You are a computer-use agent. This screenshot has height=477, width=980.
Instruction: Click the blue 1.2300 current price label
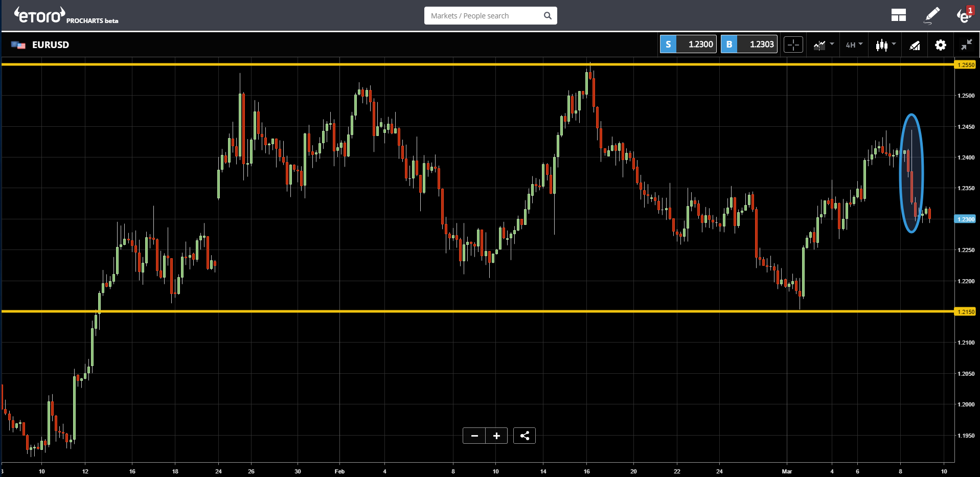point(965,219)
